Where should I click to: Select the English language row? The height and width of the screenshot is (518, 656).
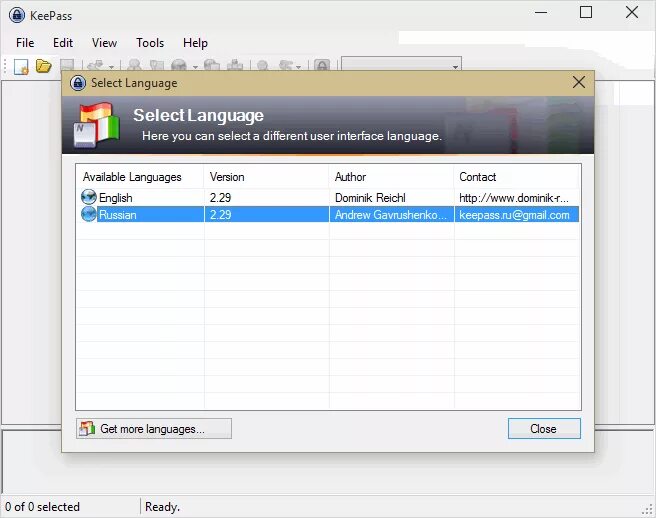328,197
